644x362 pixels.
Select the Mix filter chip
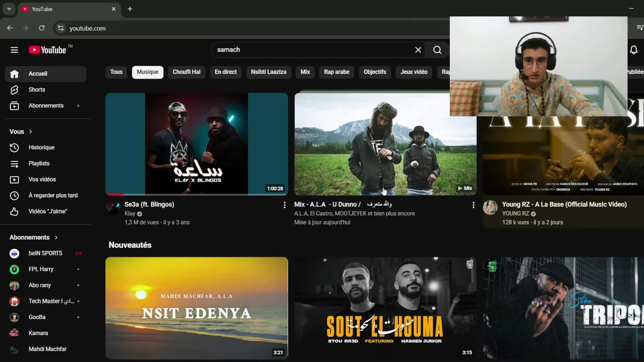click(x=305, y=72)
